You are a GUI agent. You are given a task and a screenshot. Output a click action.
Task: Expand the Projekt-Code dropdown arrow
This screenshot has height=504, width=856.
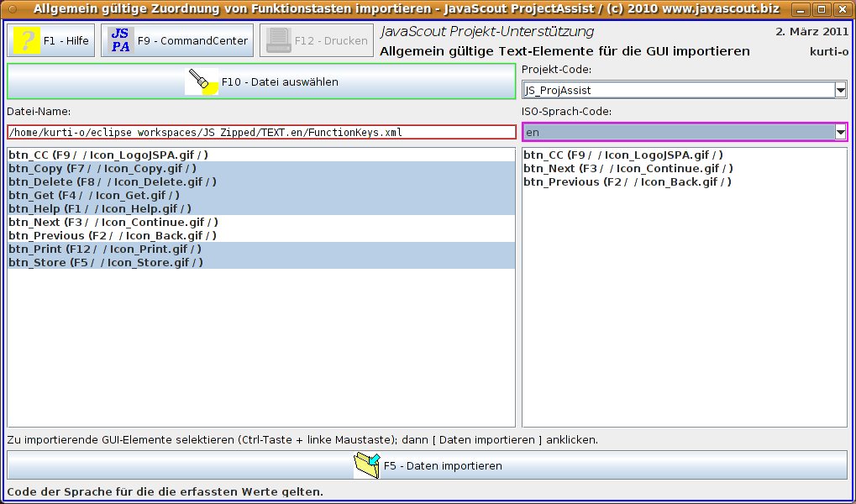click(x=840, y=90)
